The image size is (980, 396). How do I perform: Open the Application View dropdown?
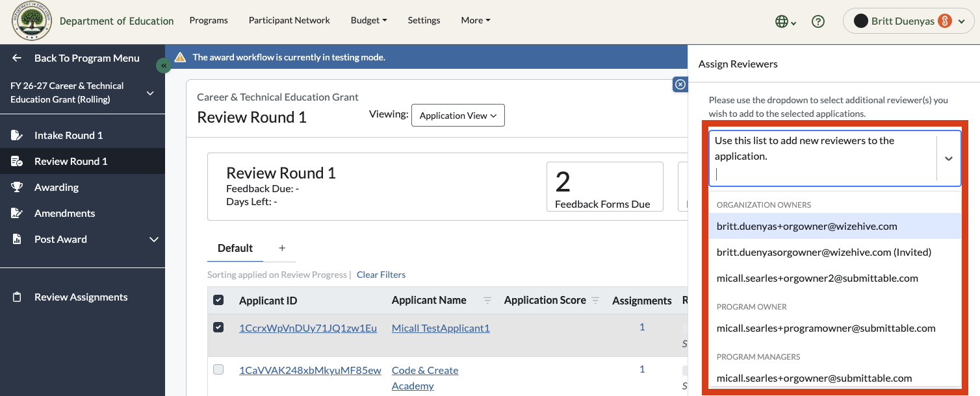tap(458, 116)
